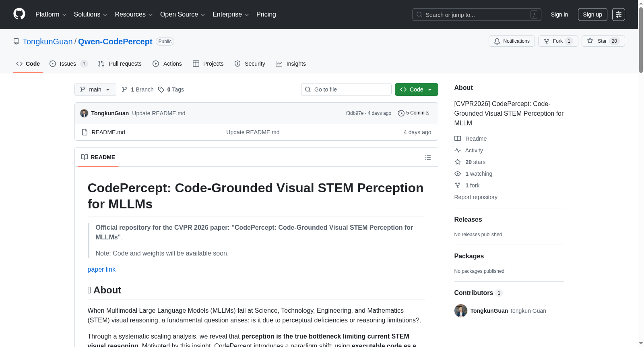Open the main branch selector
This screenshot has height=347, width=644.
click(x=95, y=89)
